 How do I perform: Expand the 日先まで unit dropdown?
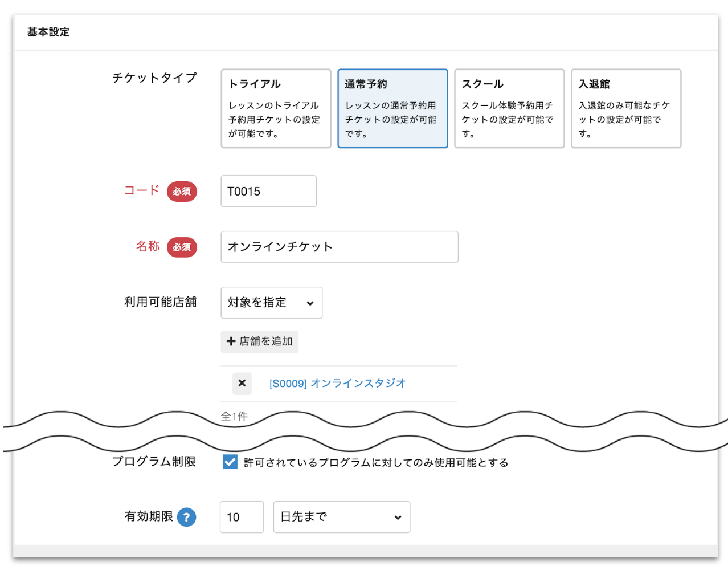(x=341, y=517)
